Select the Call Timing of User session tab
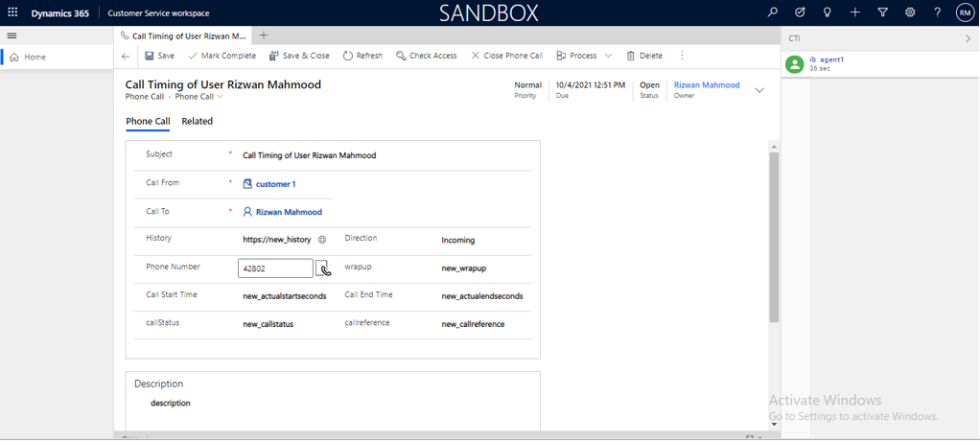980x443 pixels. pos(184,35)
